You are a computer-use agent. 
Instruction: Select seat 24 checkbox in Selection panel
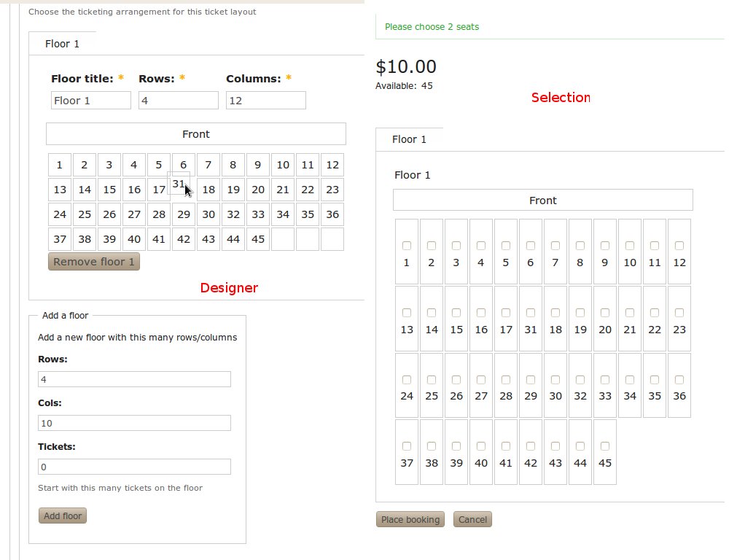(407, 380)
